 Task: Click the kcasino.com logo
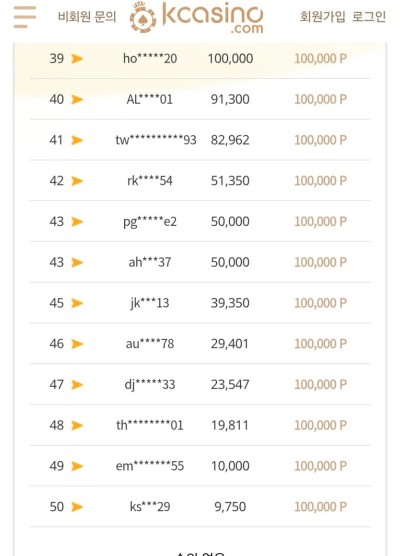pyautogui.click(x=196, y=17)
